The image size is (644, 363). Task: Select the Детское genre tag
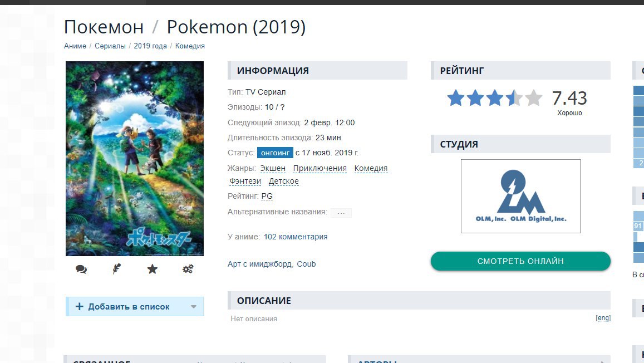284,181
